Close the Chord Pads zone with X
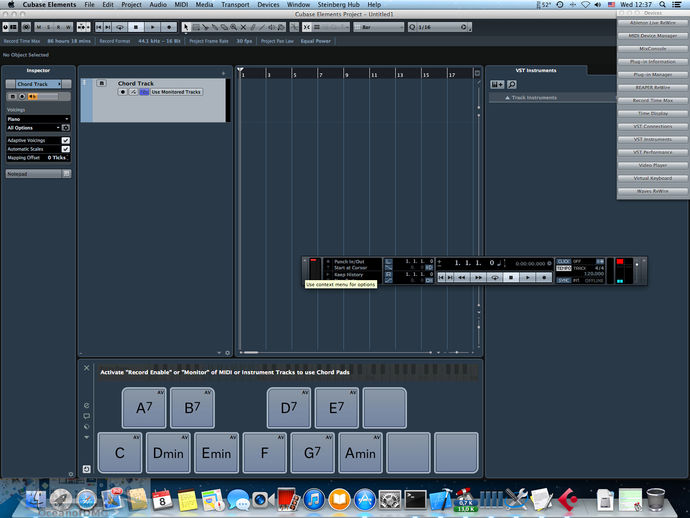 pos(87,368)
